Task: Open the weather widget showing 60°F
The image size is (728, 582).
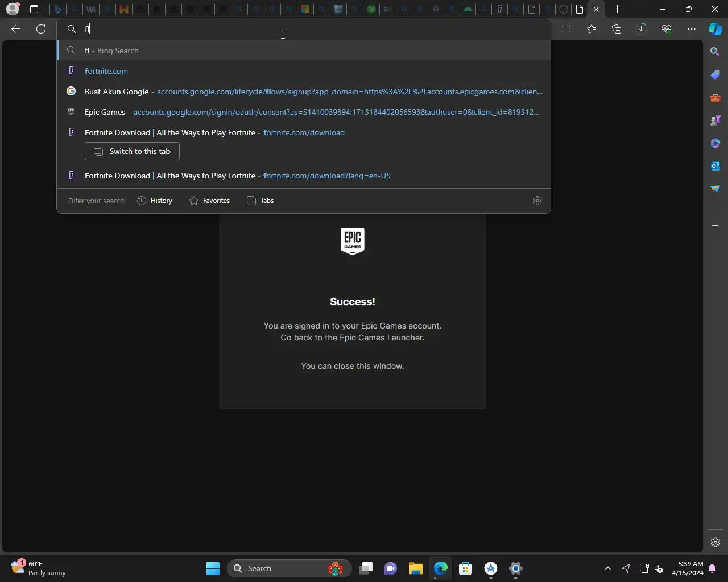Action: [39, 568]
